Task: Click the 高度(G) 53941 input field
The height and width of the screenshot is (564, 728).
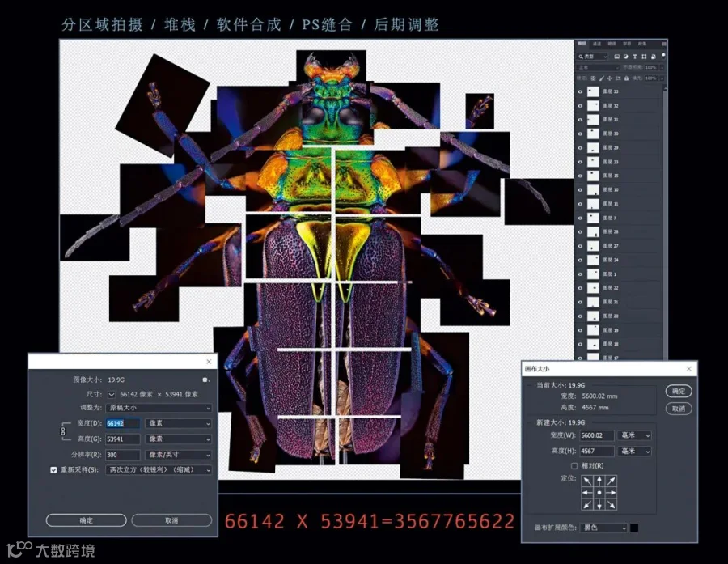Action: [123, 439]
